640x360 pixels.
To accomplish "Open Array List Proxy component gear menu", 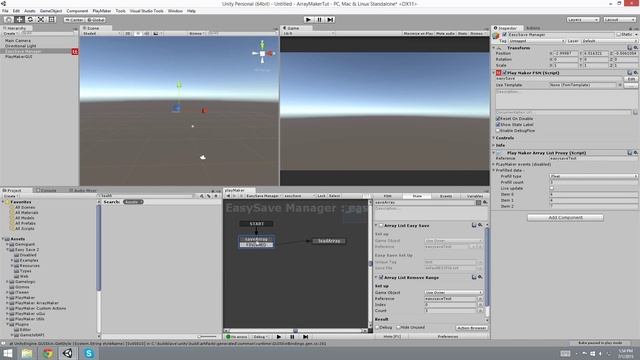I will click(x=636, y=153).
